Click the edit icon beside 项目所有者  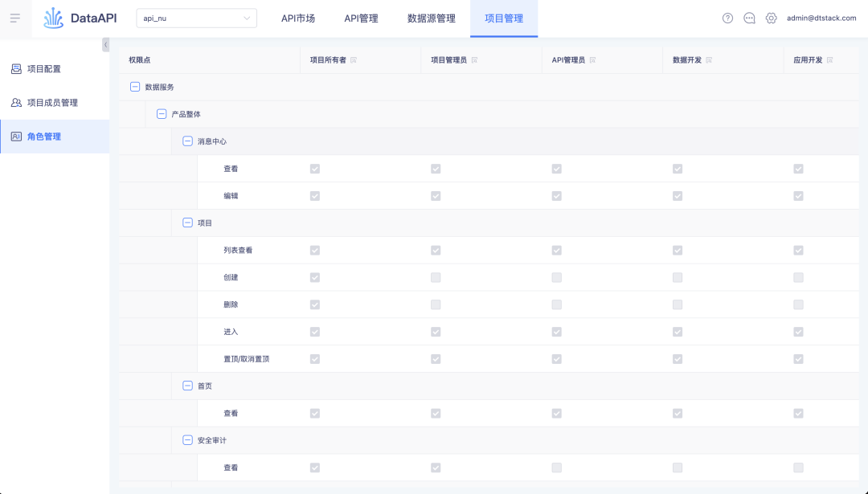coord(354,60)
